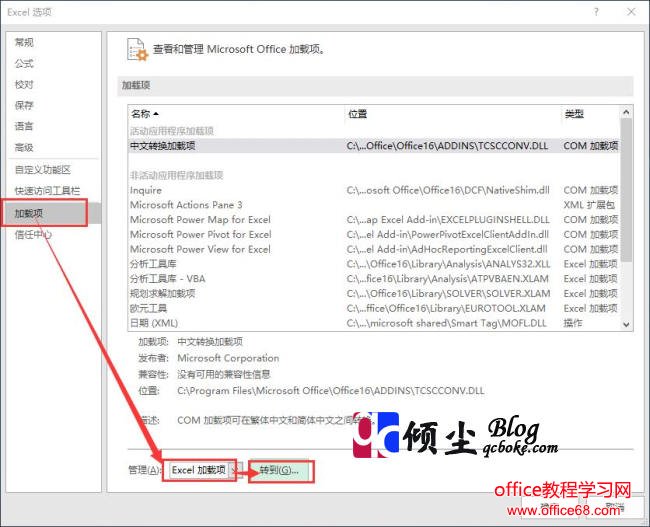Click the 转到(G)... button
The image size is (650, 527).
point(279,470)
